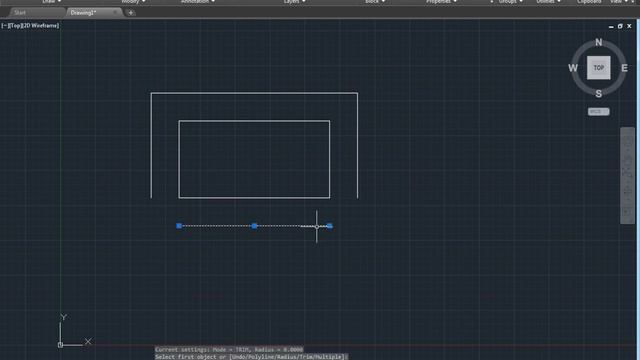Expand the Block panel dropdown
Viewport: 640px width, 360px height.
[375, 2]
